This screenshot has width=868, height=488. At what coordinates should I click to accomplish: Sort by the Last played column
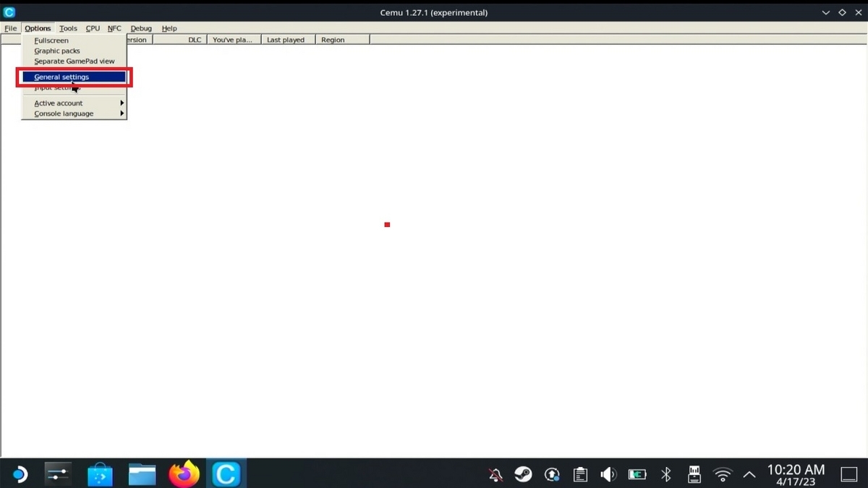point(288,40)
